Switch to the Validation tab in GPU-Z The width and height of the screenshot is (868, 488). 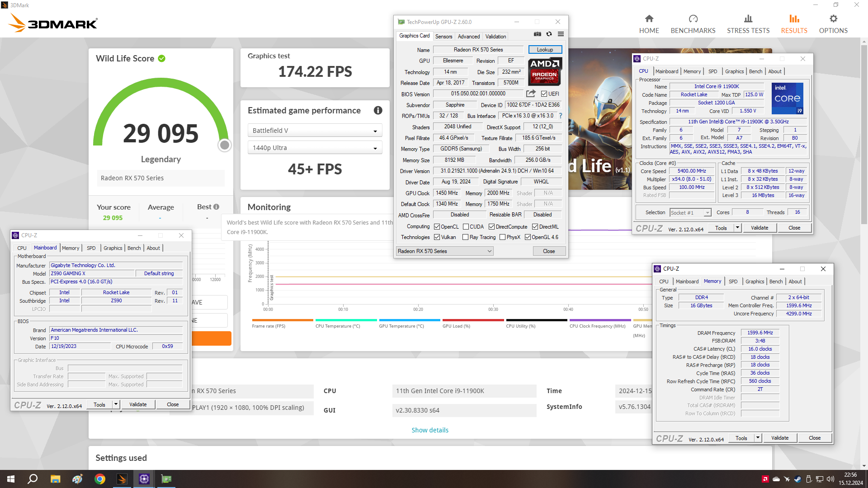point(496,37)
